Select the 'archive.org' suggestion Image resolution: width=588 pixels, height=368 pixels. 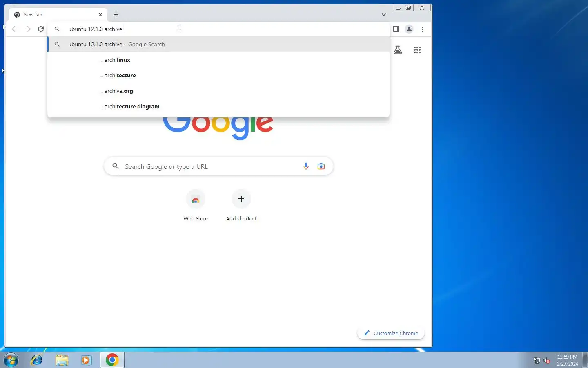(218, 91)
